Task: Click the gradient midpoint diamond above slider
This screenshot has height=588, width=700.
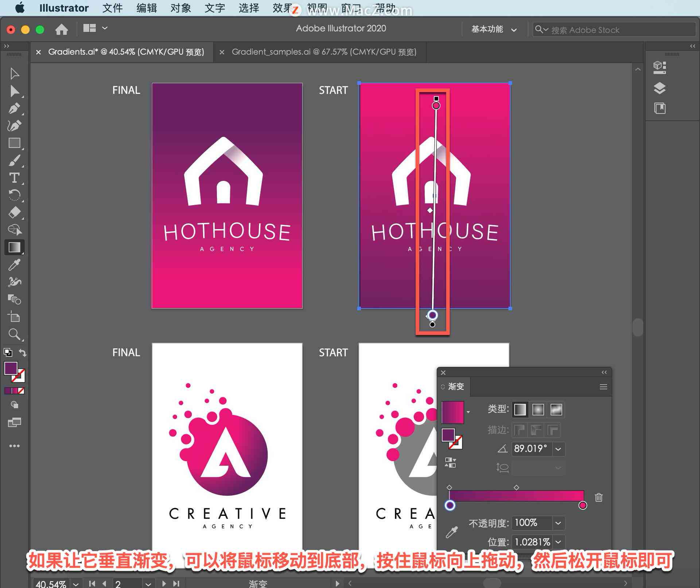Action: (x=516, y=487)
